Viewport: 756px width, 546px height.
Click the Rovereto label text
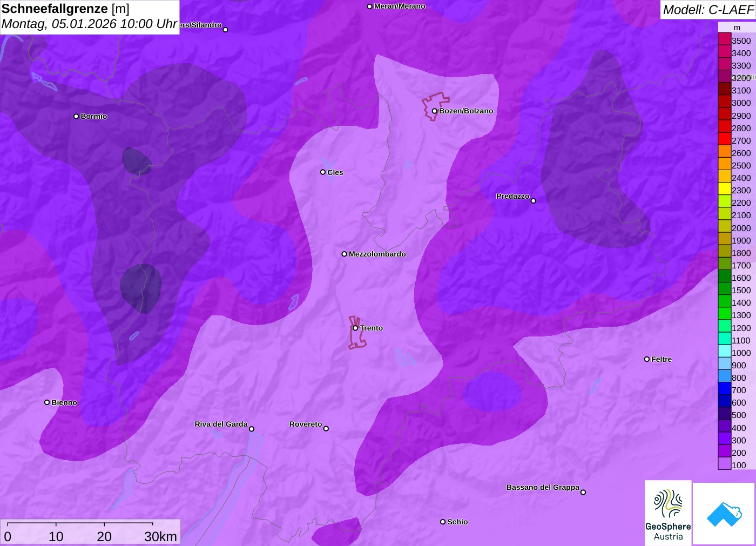[x=306, y=424]
